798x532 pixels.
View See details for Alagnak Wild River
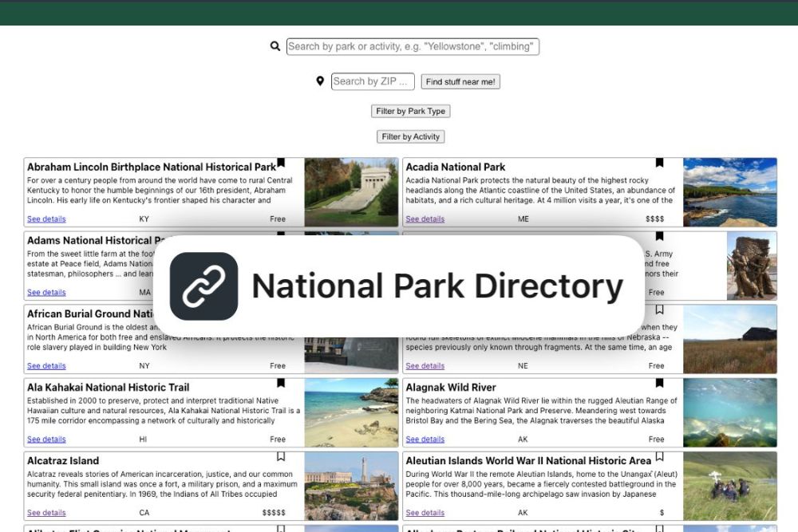[425, 439]
